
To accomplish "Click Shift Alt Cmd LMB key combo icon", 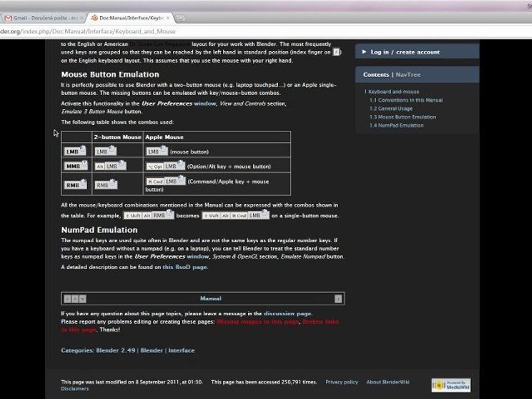I will [x=236, y=215].
